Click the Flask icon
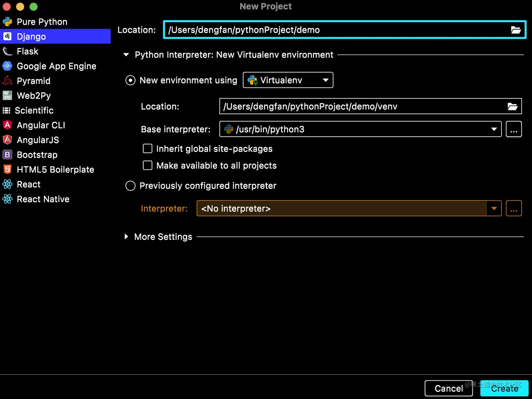 pyautogui.click(x=7, y=51)
